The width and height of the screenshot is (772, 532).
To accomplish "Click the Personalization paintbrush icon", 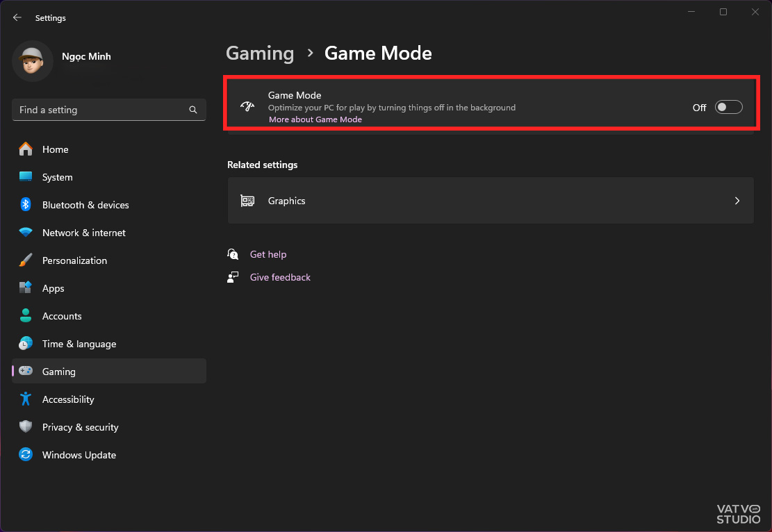I will tap(26, 260).
